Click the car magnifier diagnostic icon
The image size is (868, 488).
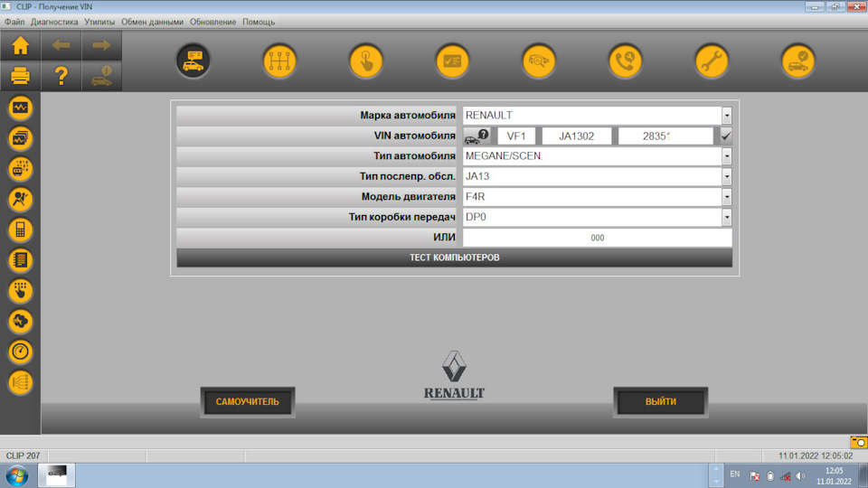[539, 61]
